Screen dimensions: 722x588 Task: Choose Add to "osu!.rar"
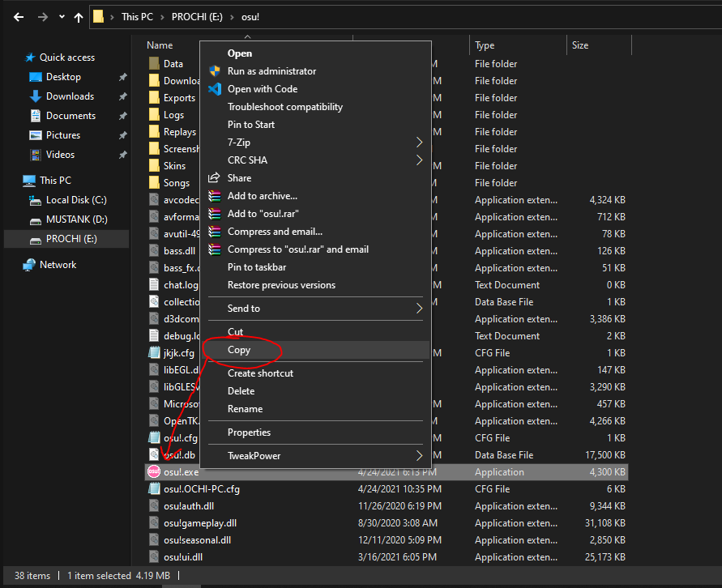click(x=315, y=214)
